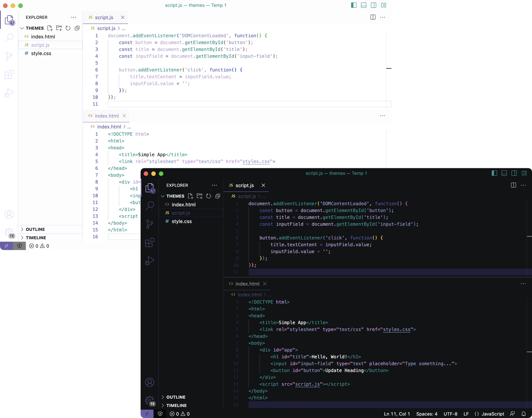Open Run and Debug in dark window
The image size is (532, 418).
click(x=150, y=261)
